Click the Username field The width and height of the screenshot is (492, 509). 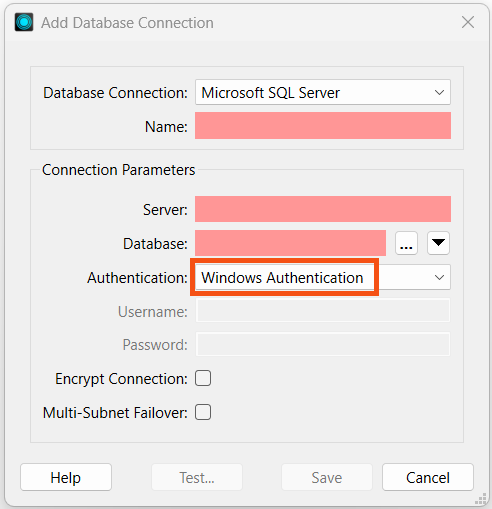323,311
